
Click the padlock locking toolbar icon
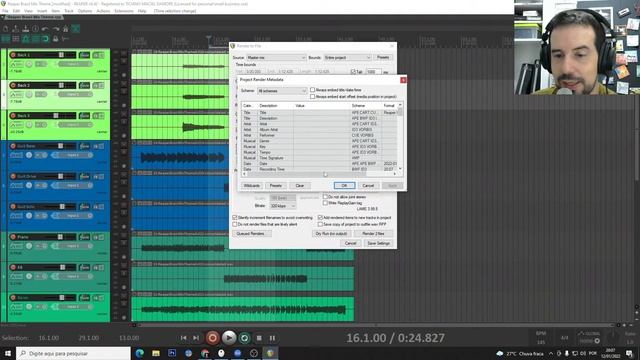point(56,39)
